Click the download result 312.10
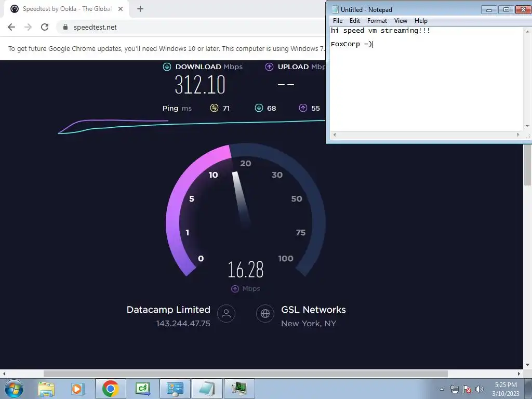The height and width of the screenshot is (399, 532). coord(200,85)
